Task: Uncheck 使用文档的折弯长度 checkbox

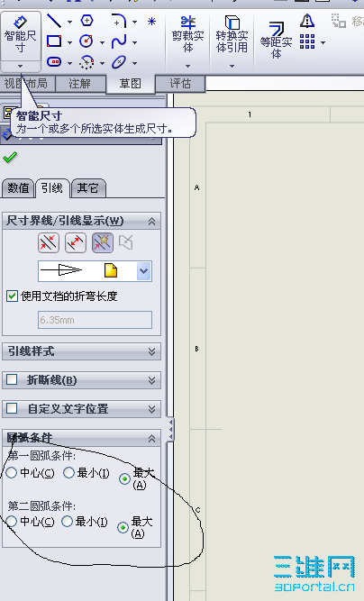Action: coord(12,296)
